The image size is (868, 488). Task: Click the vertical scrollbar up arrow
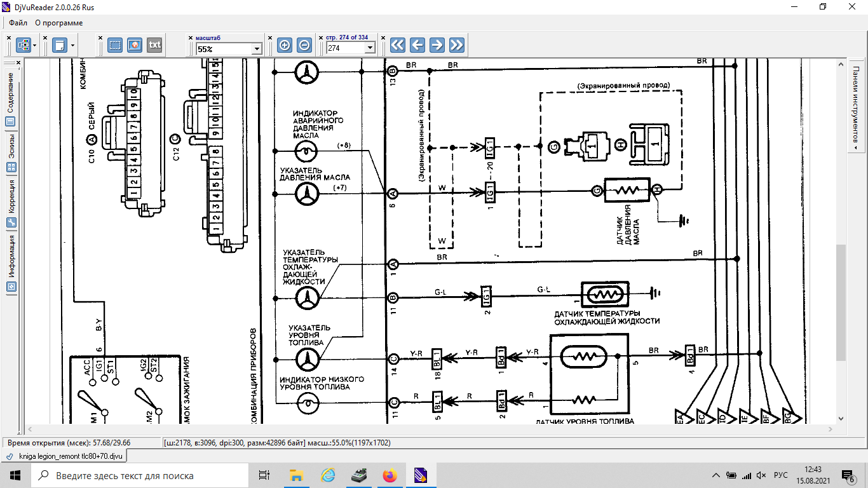click(x=841, y=63)
